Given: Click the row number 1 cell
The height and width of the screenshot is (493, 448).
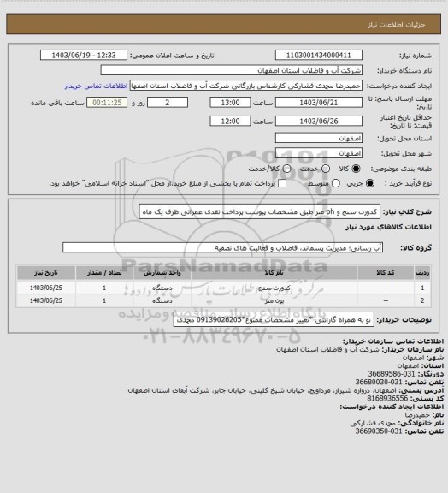Looking at the screenshot, I should (422, 288).
